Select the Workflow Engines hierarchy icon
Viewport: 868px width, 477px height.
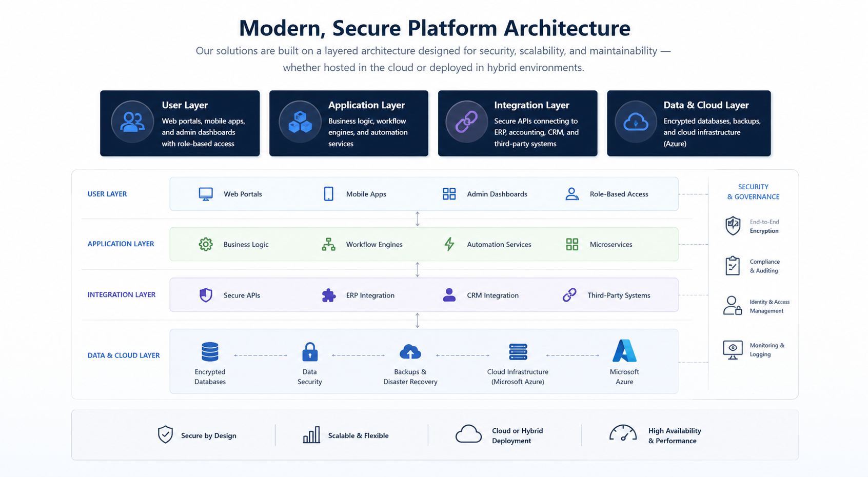(x=329, y=244)
